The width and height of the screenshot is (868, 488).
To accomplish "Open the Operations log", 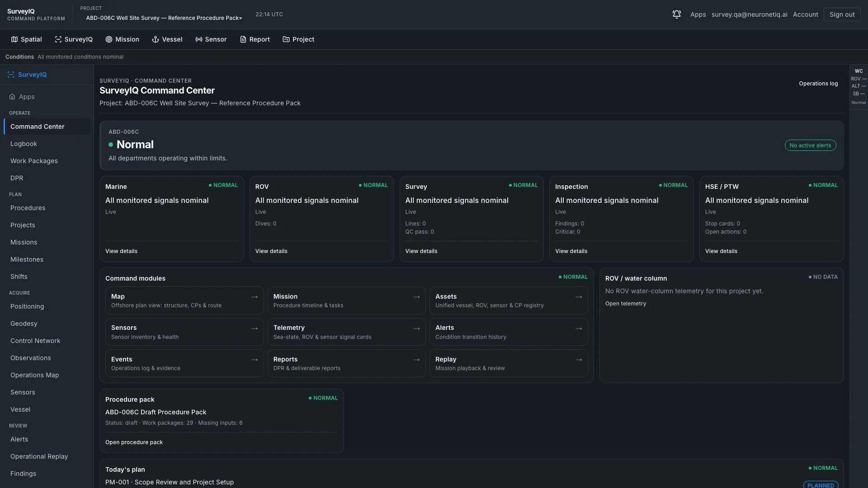I will [818, 84].
